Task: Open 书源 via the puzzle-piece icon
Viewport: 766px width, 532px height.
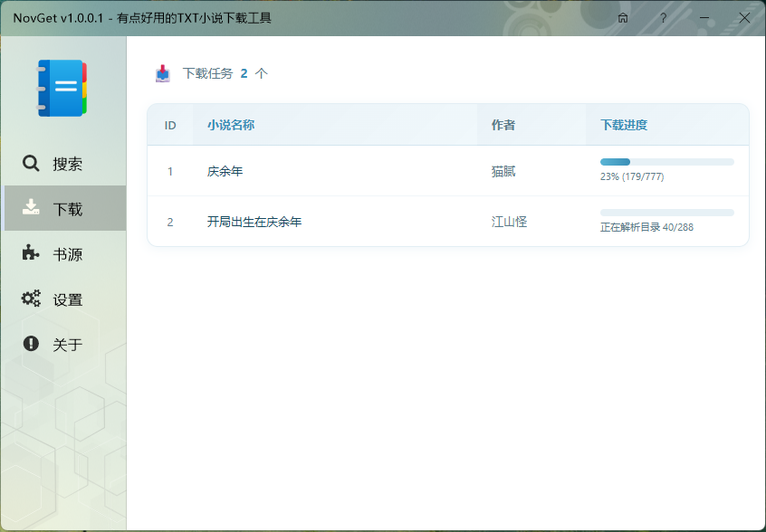Action: [x=31, y=254]
